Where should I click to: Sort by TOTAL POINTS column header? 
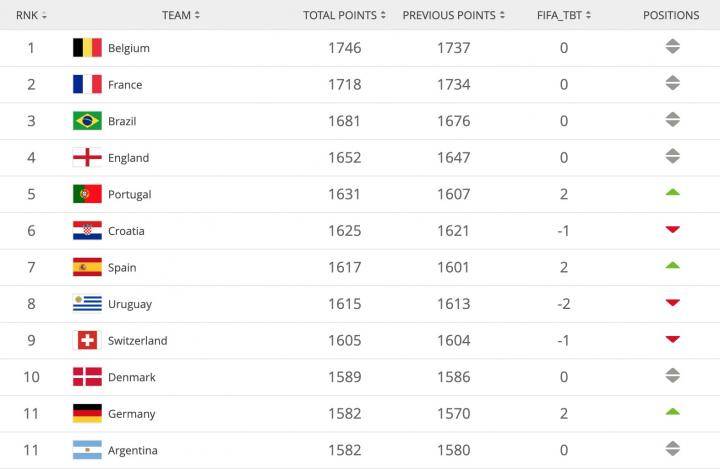pos(345,15)
